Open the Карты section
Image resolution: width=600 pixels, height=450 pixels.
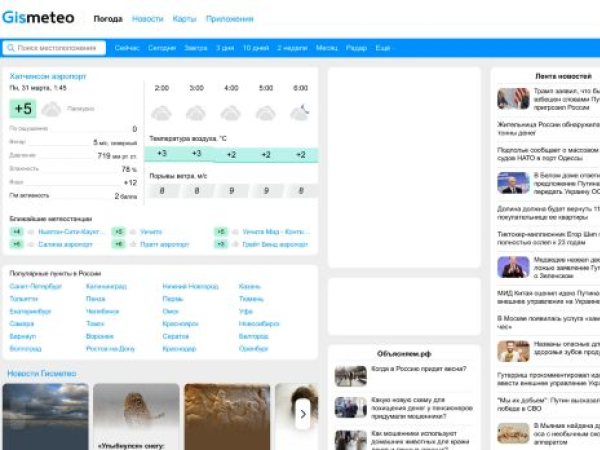184,19
